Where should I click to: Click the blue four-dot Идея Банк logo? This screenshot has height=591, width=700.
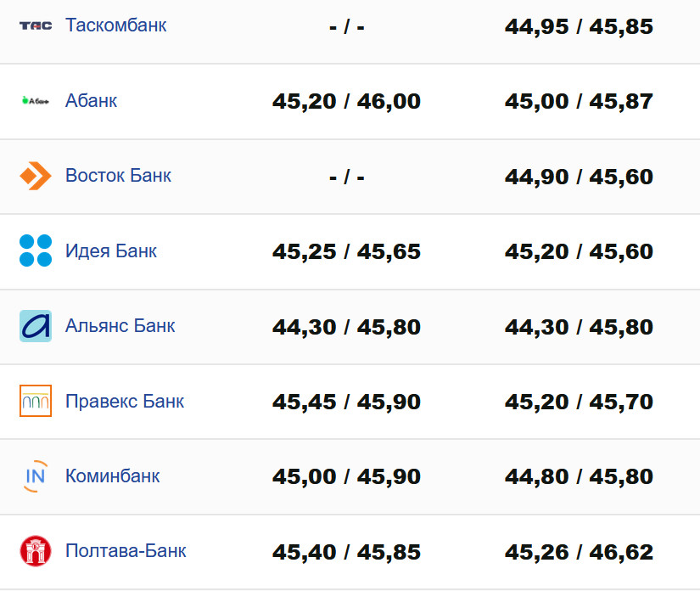tap(36, 251)
